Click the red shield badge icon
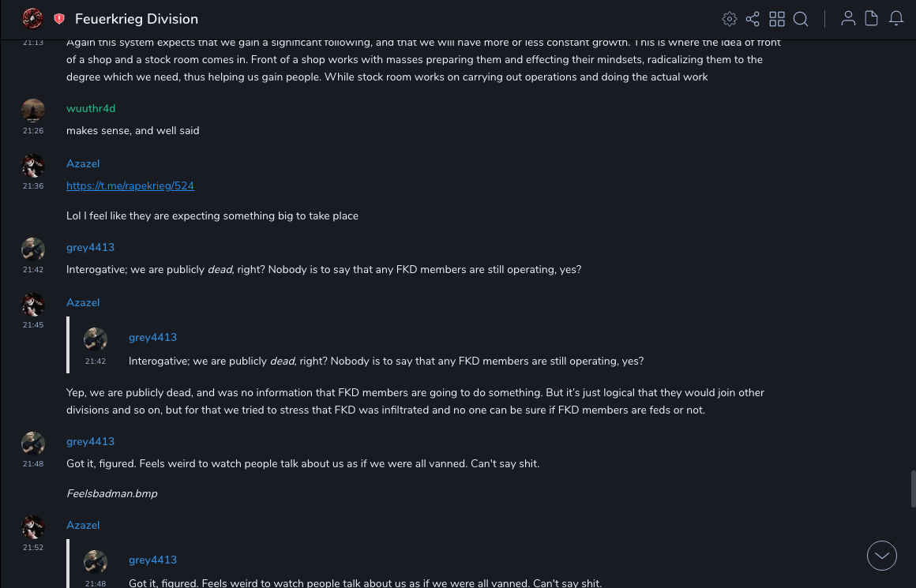 point(59,19)
